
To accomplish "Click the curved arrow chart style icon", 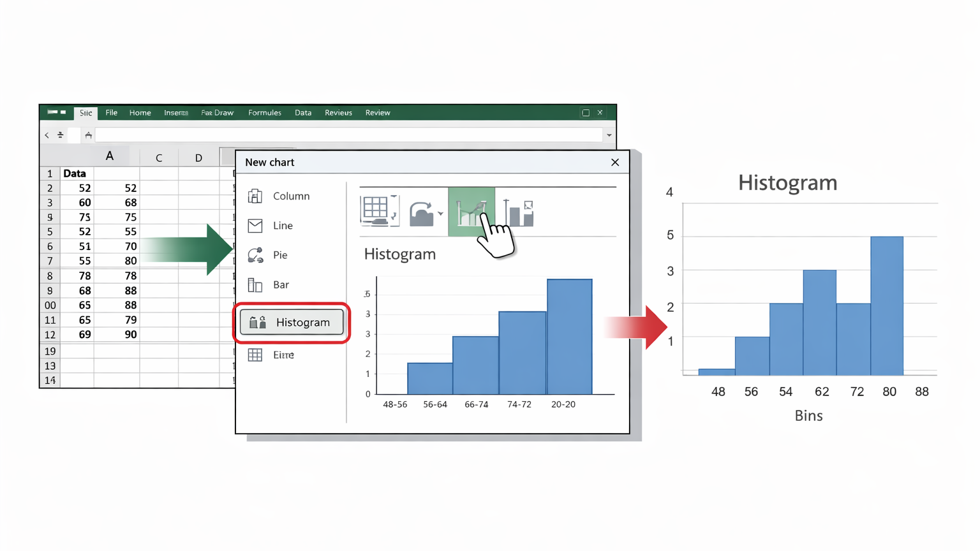I will point(421,213).
